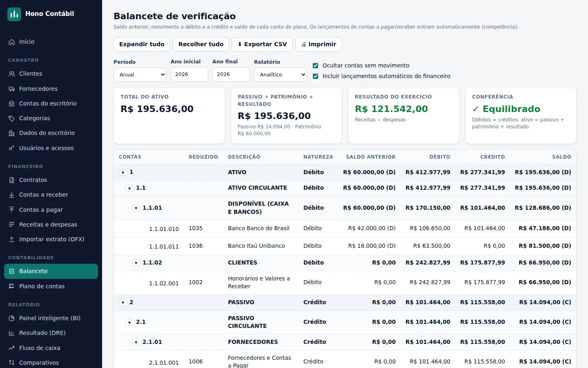Click the trend line icon beside Fluxo de caixa
Screen dimensions: 588x368
(11, 348)
